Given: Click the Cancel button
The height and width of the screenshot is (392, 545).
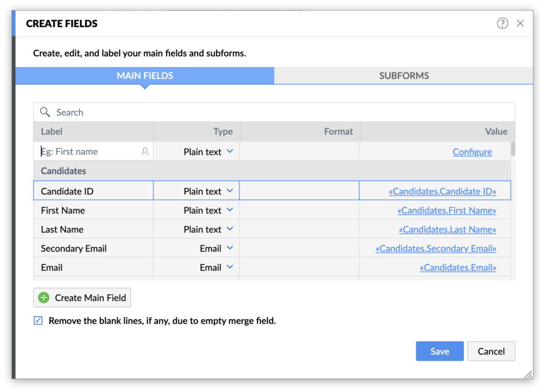Looking at the screenshot, I should pos(491,351).
